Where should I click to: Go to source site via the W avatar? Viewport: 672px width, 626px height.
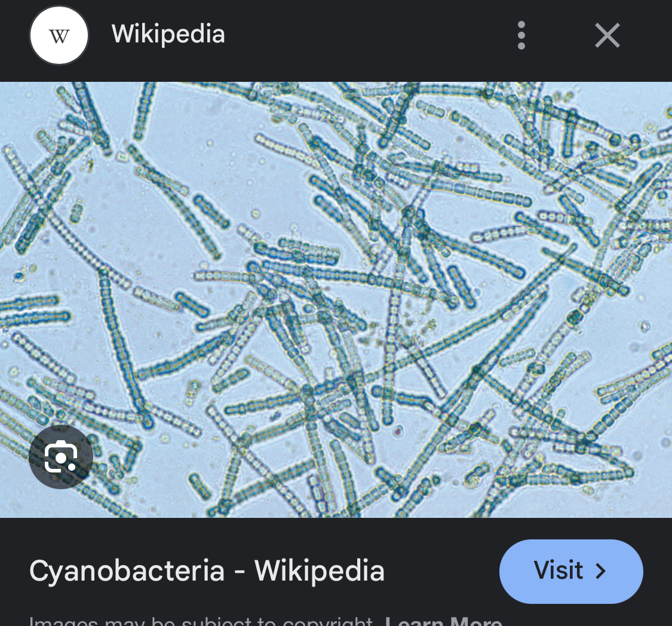tap(59, 35)
